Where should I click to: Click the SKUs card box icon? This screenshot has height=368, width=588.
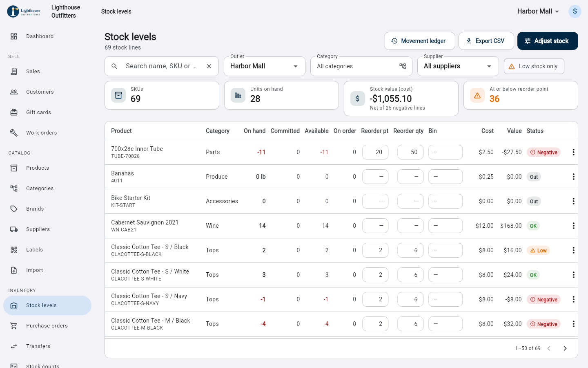coord(118,95)
